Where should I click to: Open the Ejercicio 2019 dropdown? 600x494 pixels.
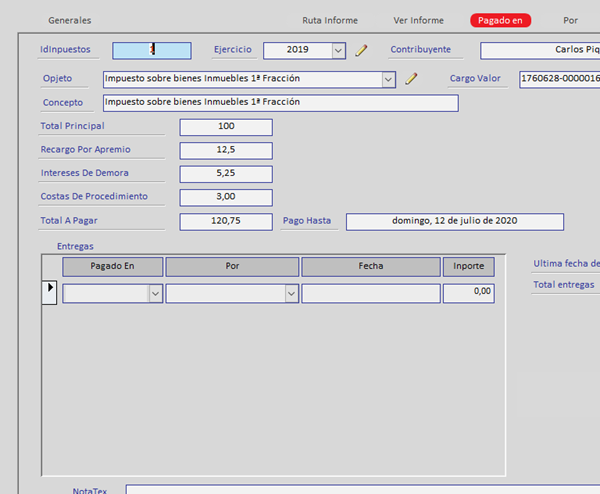click(x=337, y=50)
